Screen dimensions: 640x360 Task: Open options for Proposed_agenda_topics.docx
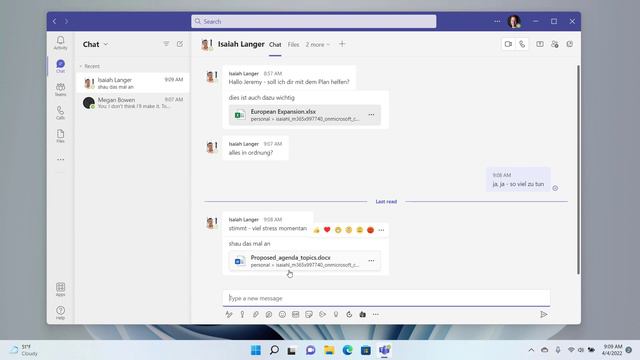click(x=371, y=261)
